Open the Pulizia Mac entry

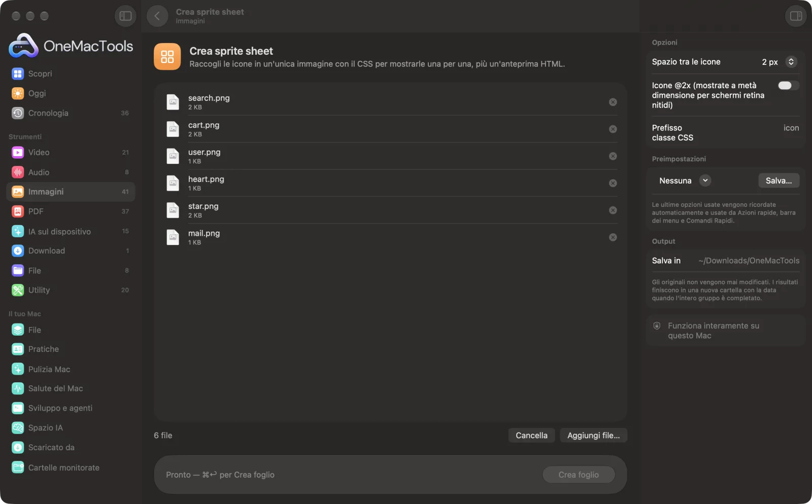71,369
